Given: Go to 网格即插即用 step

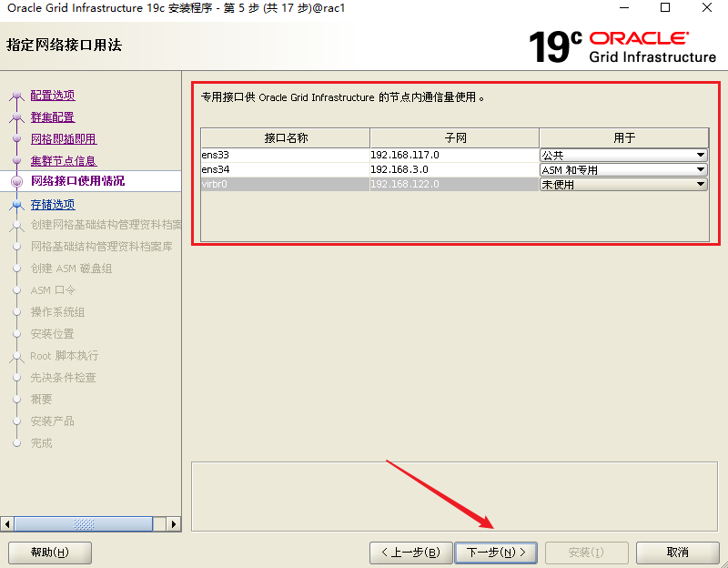Looking at the screenshot, I should pos(64,139).
